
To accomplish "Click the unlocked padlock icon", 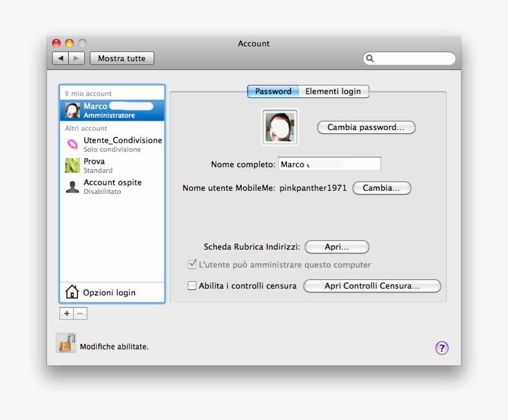I will tap(66, 343).
